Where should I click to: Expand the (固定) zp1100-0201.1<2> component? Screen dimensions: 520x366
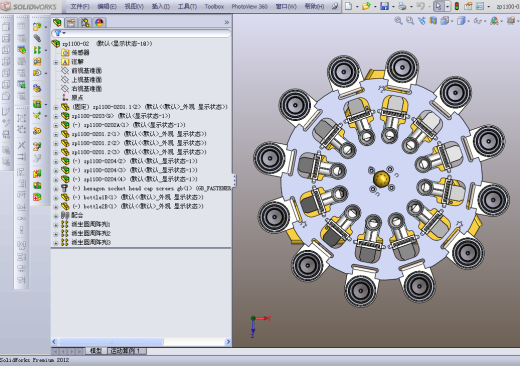(x=56, y=107)
